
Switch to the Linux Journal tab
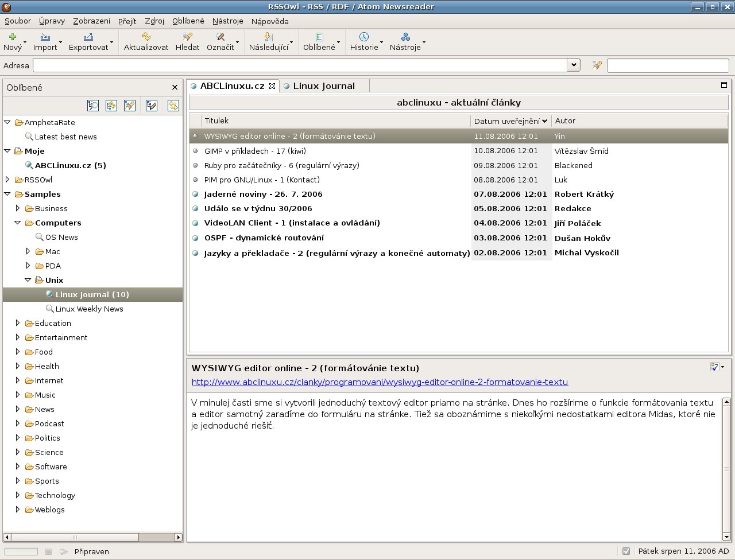click(x=324, y=86)
